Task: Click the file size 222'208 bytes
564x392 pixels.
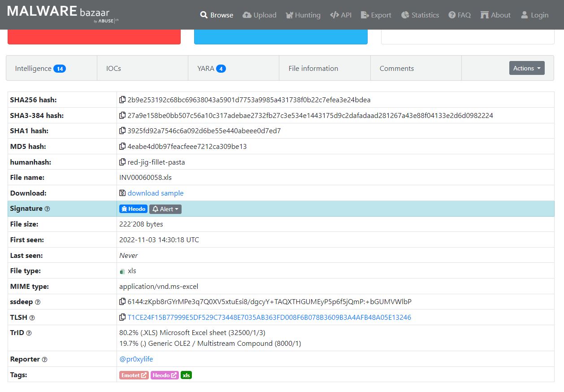Action: point(141,224)
